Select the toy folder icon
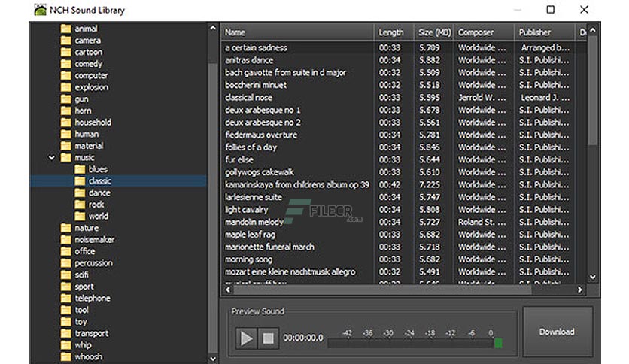The image size is (629, 364). pyautogui.click(x=65, y=321)
